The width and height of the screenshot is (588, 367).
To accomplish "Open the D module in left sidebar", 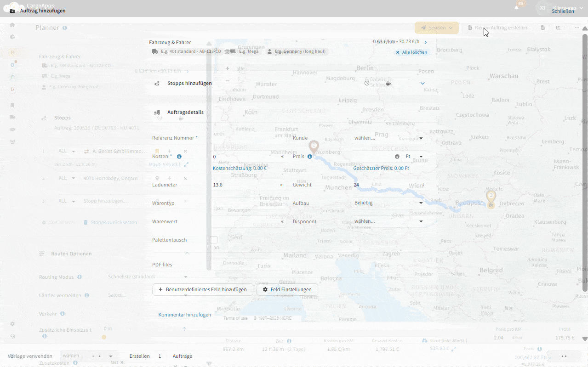I will click(x=12, y=89).
